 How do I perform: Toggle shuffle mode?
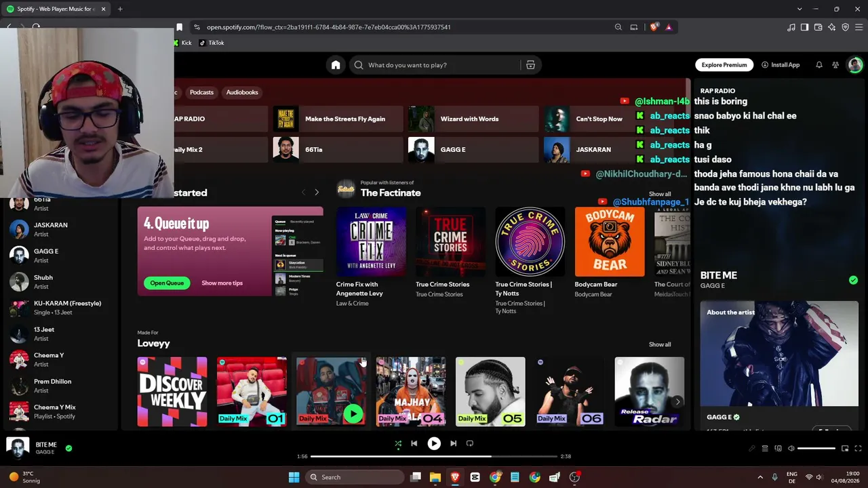pyautogui.click(x=398, y=443)
